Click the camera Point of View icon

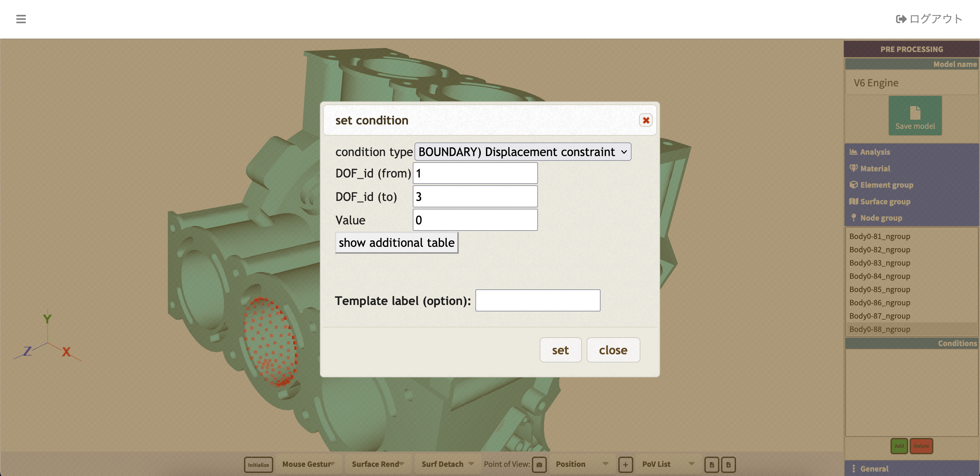(539, 464)
